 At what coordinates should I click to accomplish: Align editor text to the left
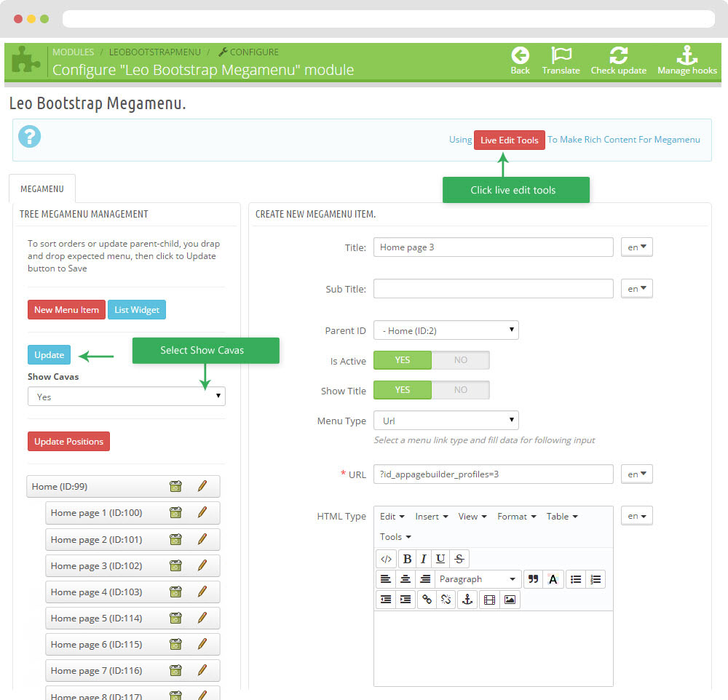(385, 579)
